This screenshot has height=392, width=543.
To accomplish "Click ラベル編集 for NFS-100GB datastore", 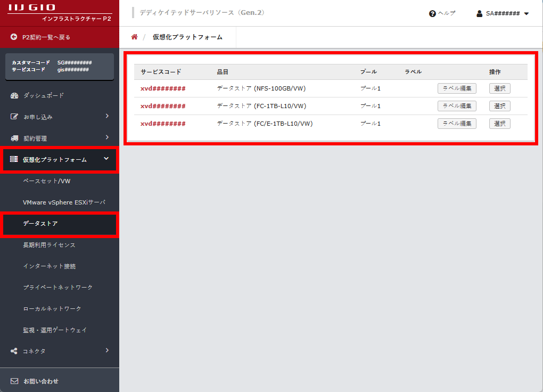I will click(x=457, y=88).
